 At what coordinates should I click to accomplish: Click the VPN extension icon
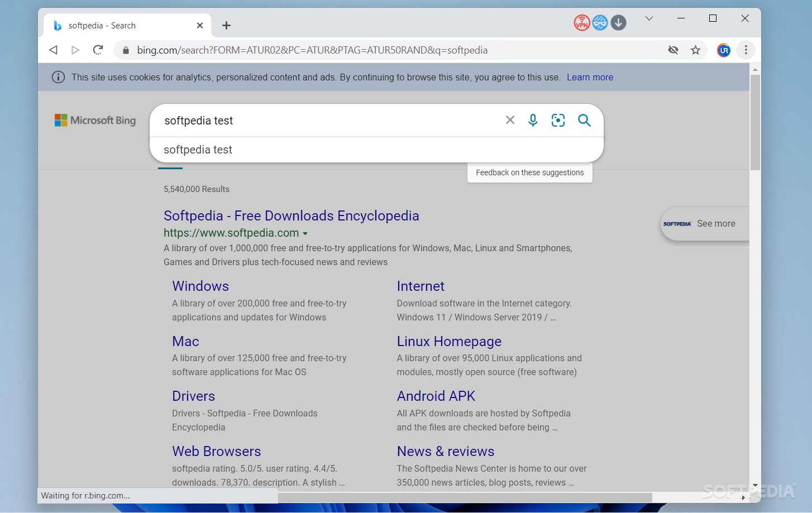tap(582, 23)
